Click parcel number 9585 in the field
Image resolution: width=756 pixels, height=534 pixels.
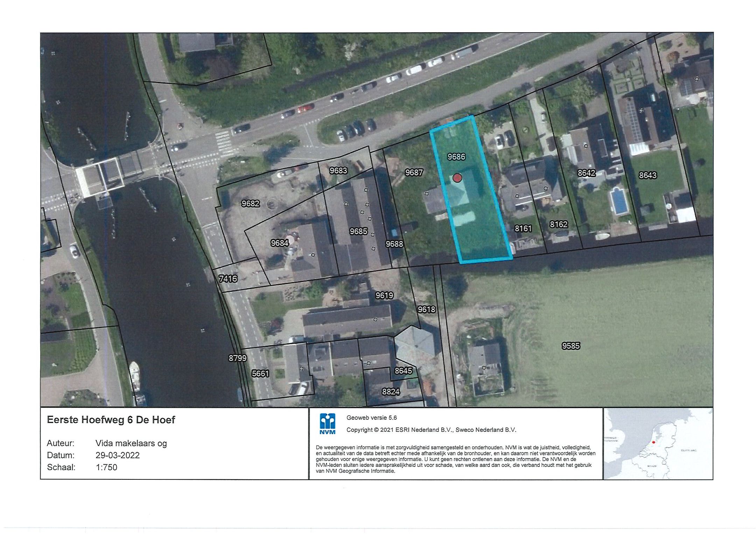tap(571, 346)
